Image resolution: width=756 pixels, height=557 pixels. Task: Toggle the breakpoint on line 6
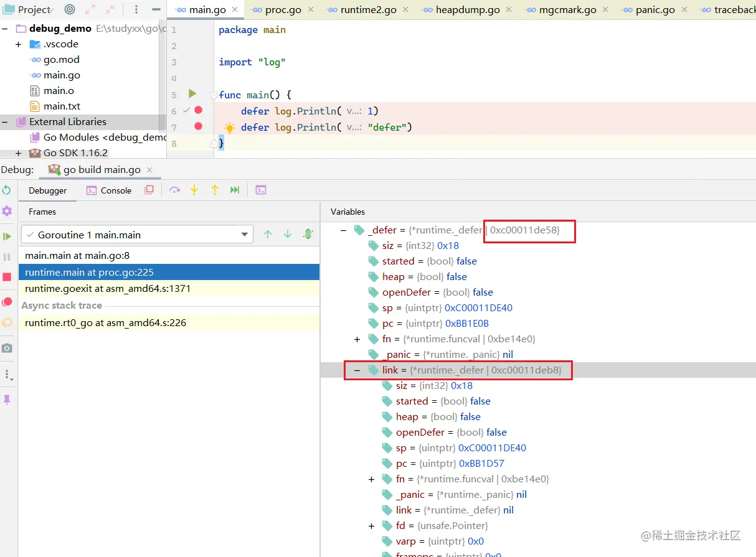[x=198, y=110]
